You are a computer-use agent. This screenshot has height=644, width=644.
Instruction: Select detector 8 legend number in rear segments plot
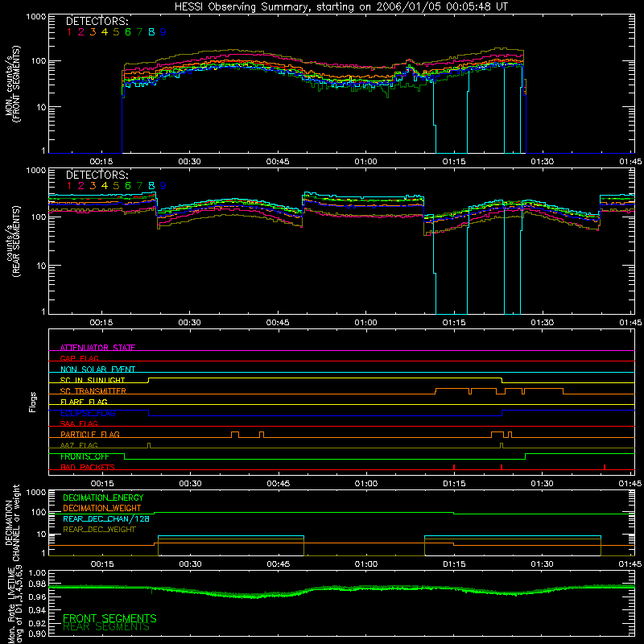(151, 186)
